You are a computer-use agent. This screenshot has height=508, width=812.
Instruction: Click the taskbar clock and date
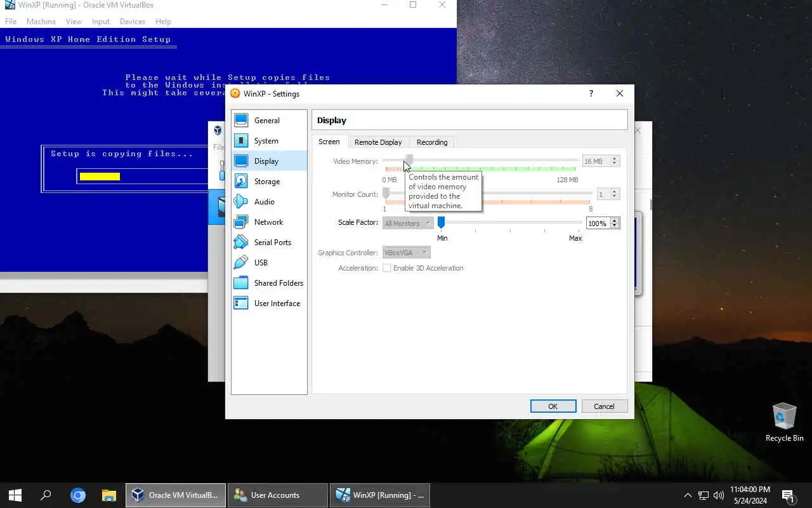[x=750, y=495]
